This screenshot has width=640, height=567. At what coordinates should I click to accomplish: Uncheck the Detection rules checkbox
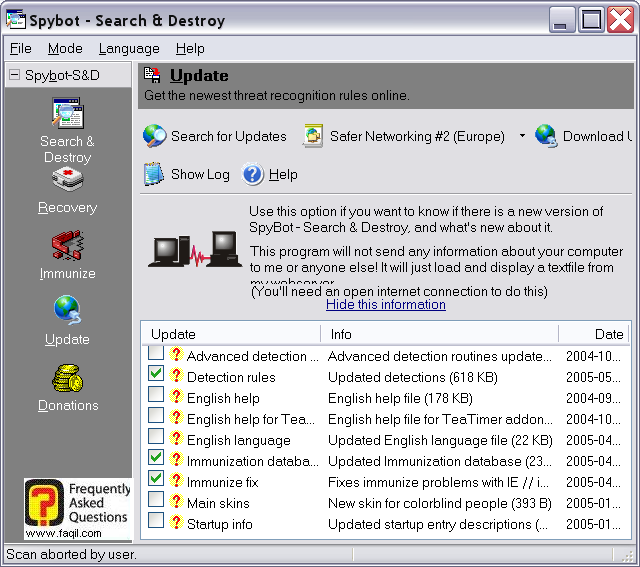[156, 373]
